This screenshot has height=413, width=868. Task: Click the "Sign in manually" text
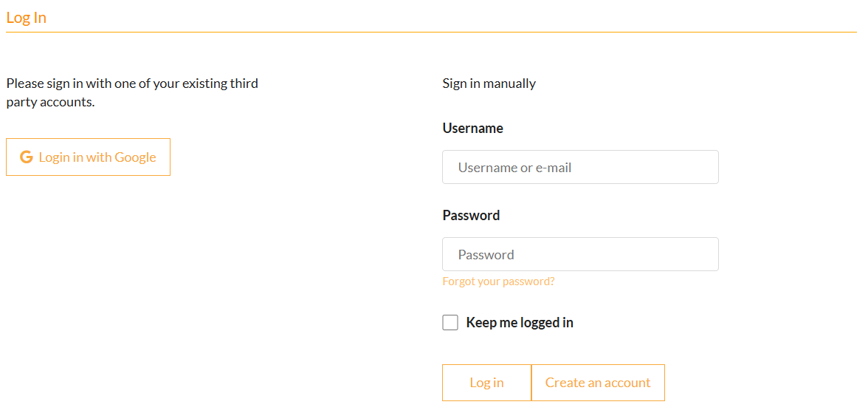coord(489,83)
